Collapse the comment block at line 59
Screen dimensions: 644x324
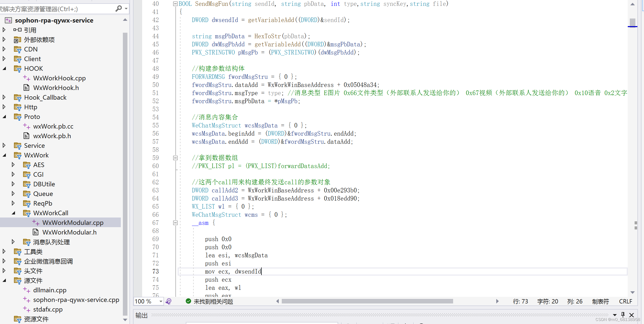tap(175, 158)
